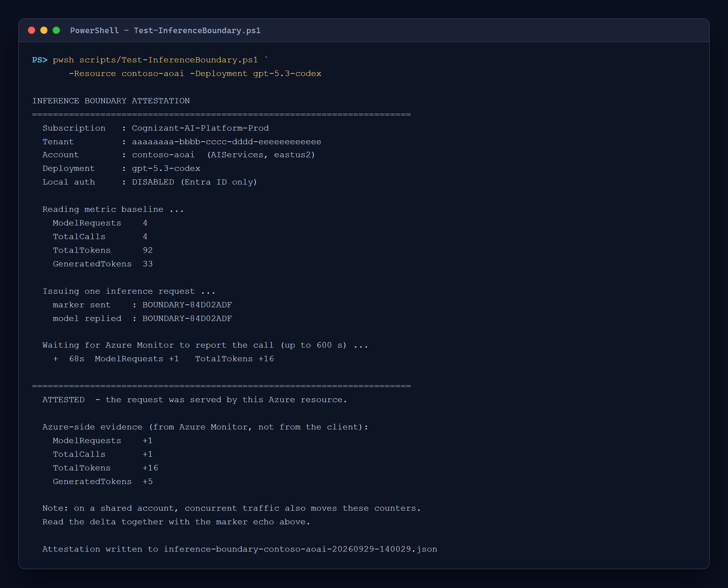Screen dimensions: 728x588
Task: Click the evidence TotalTokens '+16' value
Action: (150, 468)
